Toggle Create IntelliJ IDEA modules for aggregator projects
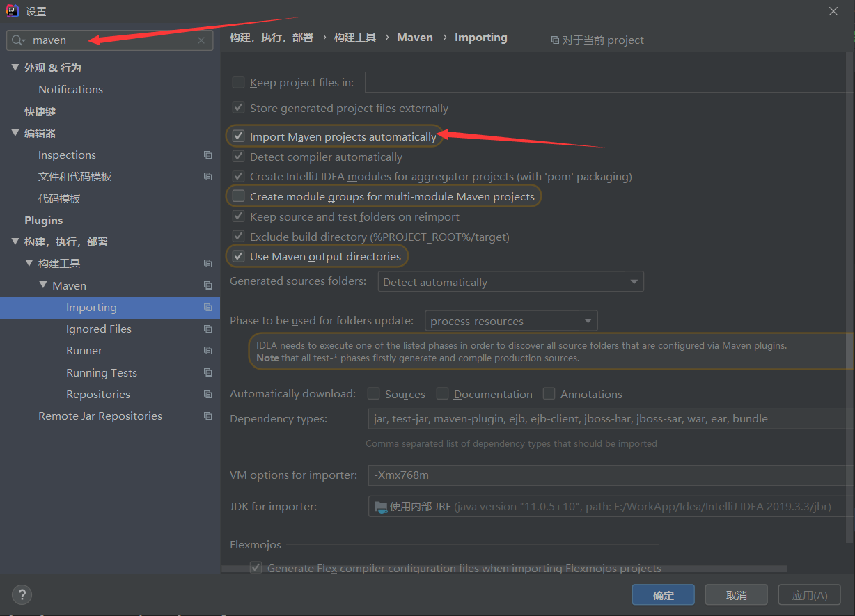 coord(238,176)
